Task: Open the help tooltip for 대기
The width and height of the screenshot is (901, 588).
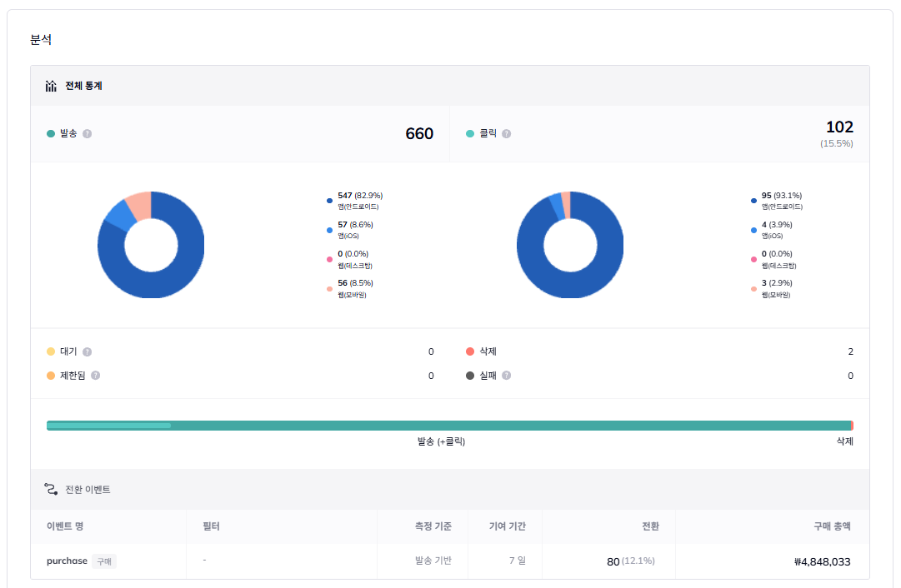Action: [88, 352]
